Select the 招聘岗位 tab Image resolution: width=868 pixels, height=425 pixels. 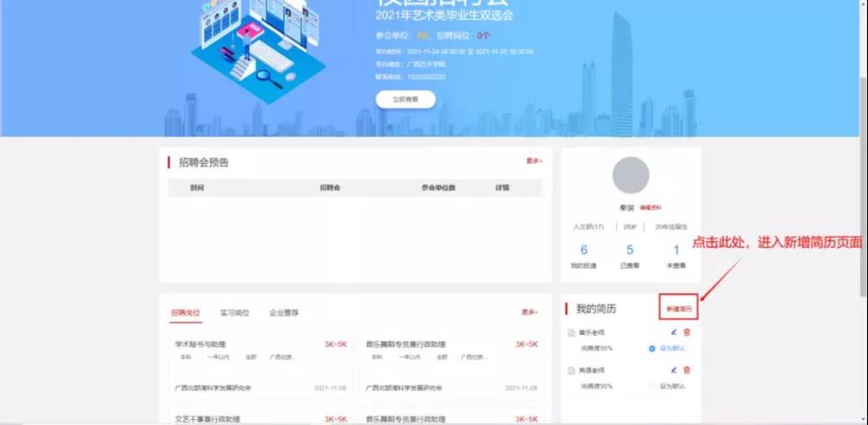point(185,312)
